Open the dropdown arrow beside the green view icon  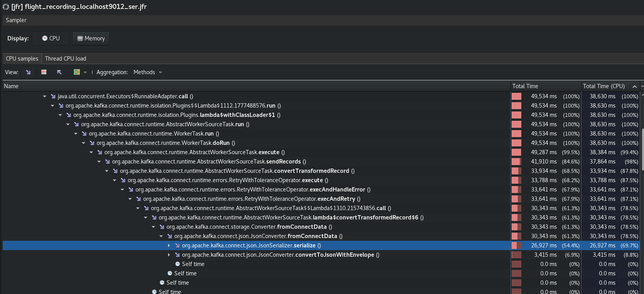(85, 72)
